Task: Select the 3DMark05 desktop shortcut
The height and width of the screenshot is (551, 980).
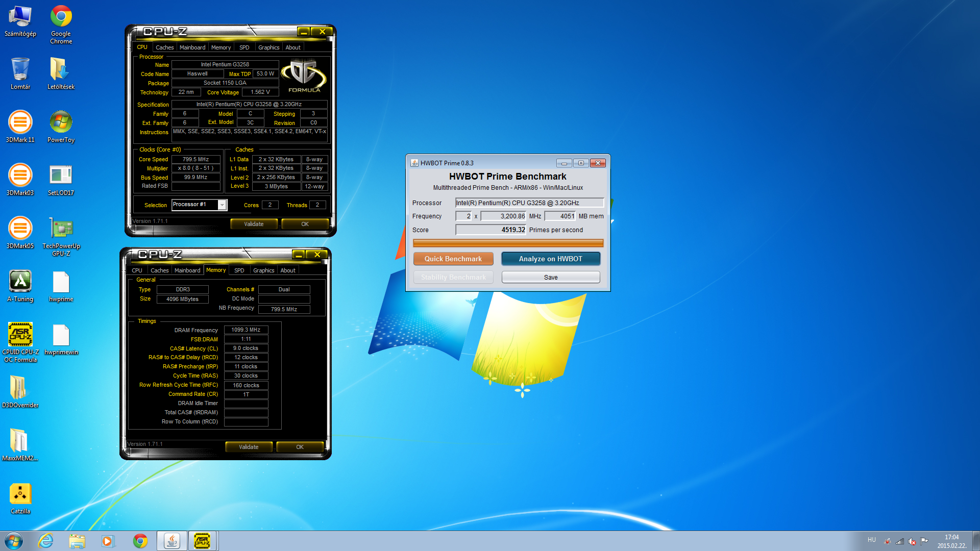Action: pyautogui.click(x=20, y=233)
